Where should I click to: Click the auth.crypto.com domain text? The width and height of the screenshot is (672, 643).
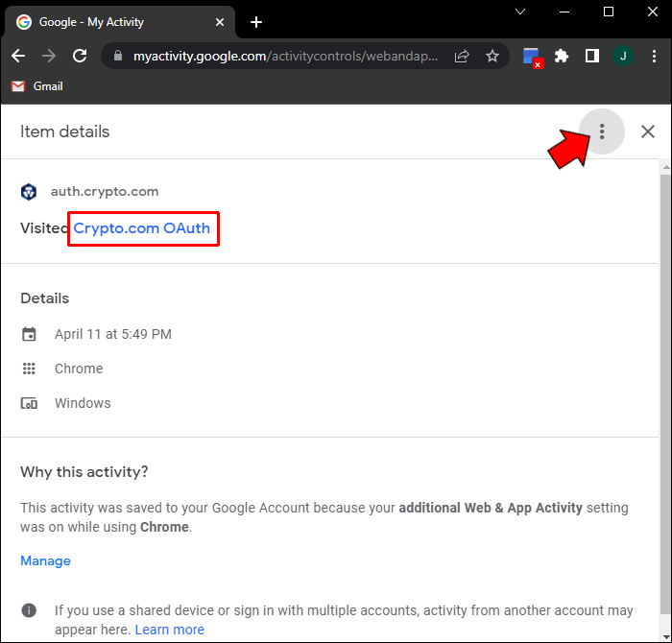tap(105, 191)
